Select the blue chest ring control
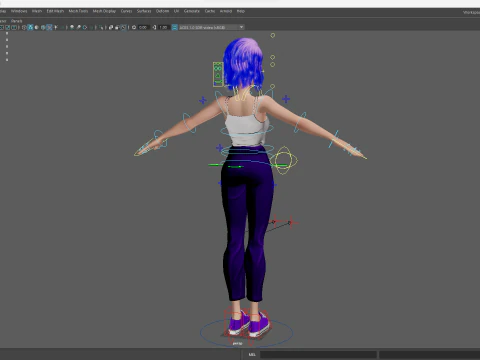The width and height of the screenshot is (480, 360). [247, 130]
